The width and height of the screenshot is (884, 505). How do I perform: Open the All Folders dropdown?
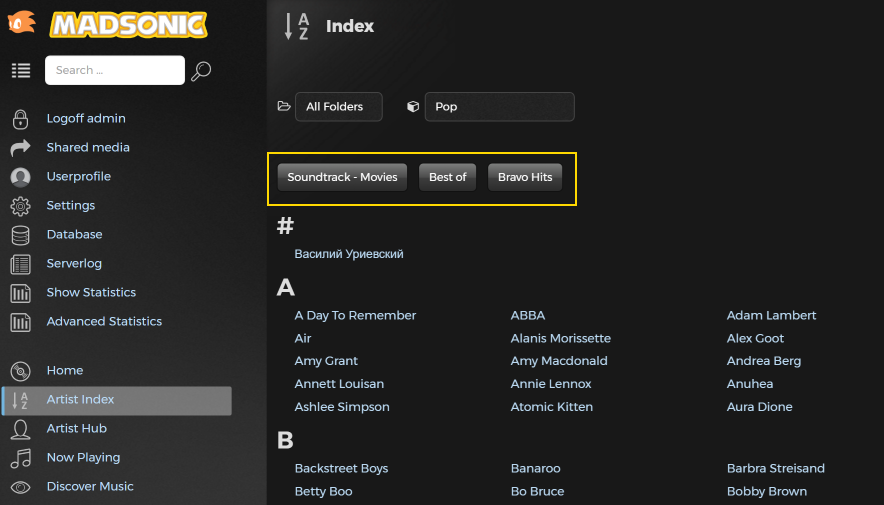pos(338,107)
